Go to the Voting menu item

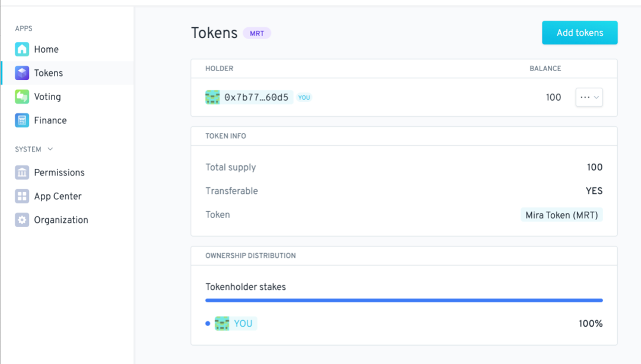pyautogui.click(x=68, y=97)
